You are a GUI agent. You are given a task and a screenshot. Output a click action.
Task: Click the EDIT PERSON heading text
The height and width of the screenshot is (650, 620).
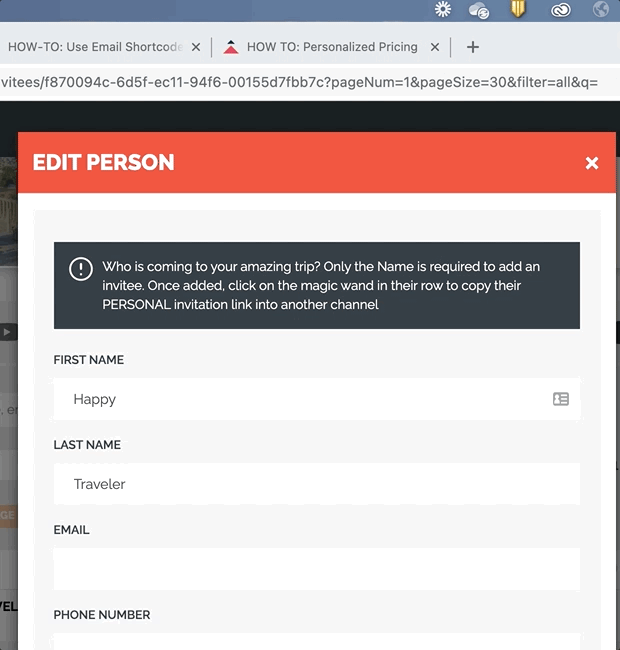(104, 162)
